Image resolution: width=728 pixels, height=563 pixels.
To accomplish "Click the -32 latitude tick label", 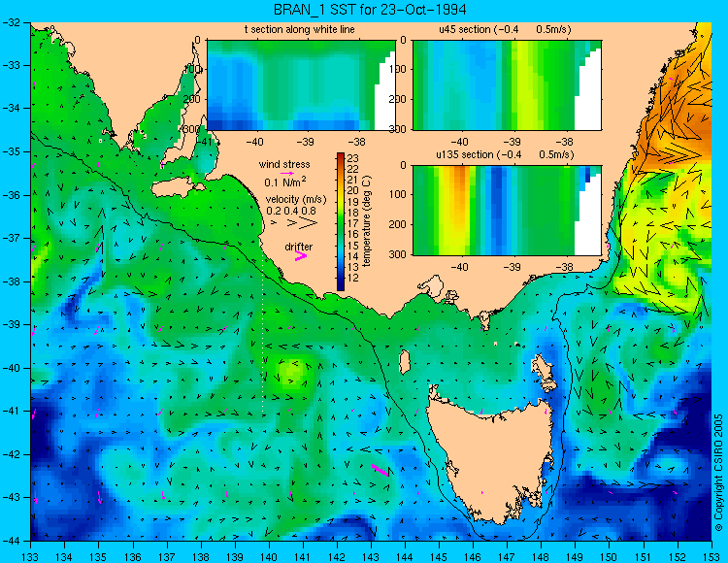I will click(x=13, y=22).
